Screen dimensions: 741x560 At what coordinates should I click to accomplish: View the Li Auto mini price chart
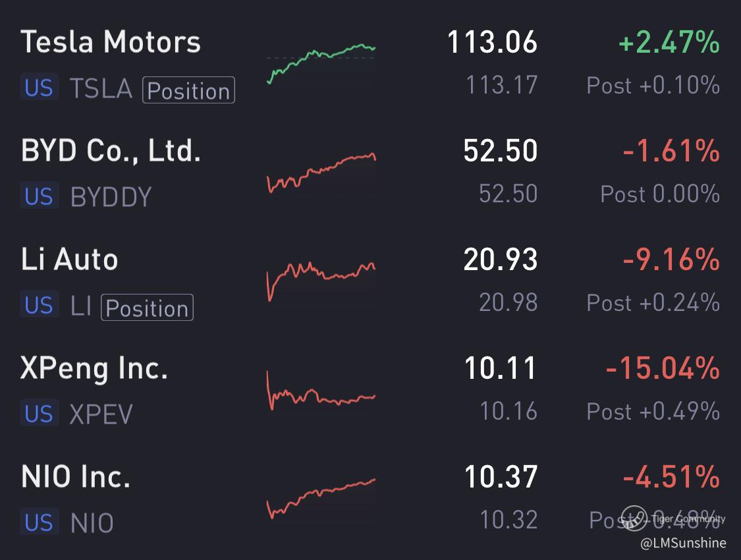click(x=321, y=280)
